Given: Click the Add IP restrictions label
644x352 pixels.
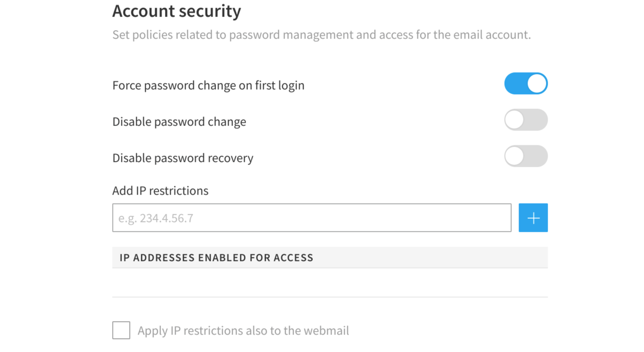Looking at the screenshot, I should (x=160, y=191).
